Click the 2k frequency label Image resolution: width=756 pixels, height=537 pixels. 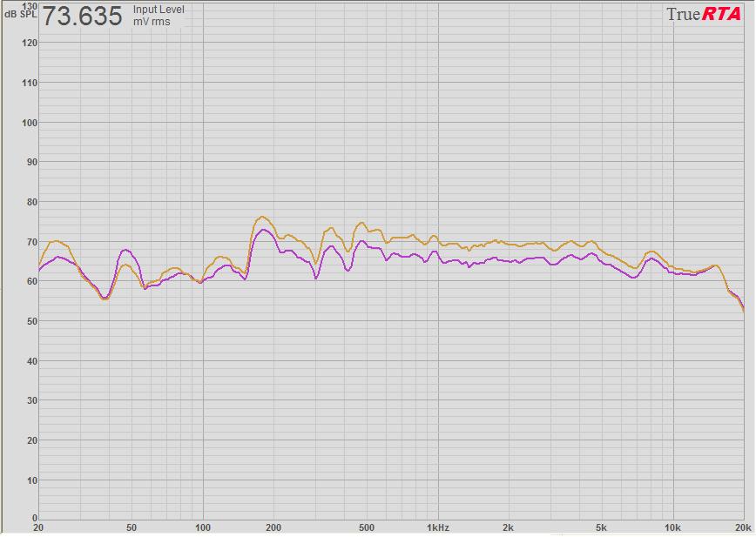click(x=508, y=527)
